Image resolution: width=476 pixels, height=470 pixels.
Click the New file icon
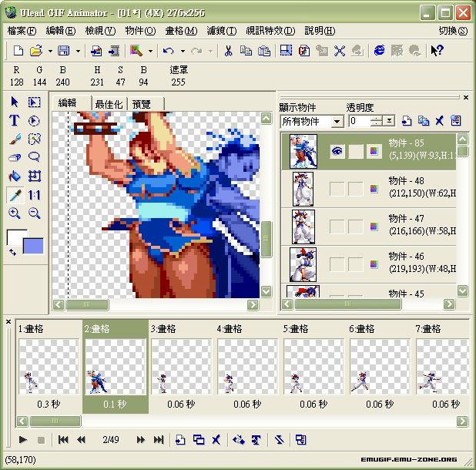pos(18,51)
